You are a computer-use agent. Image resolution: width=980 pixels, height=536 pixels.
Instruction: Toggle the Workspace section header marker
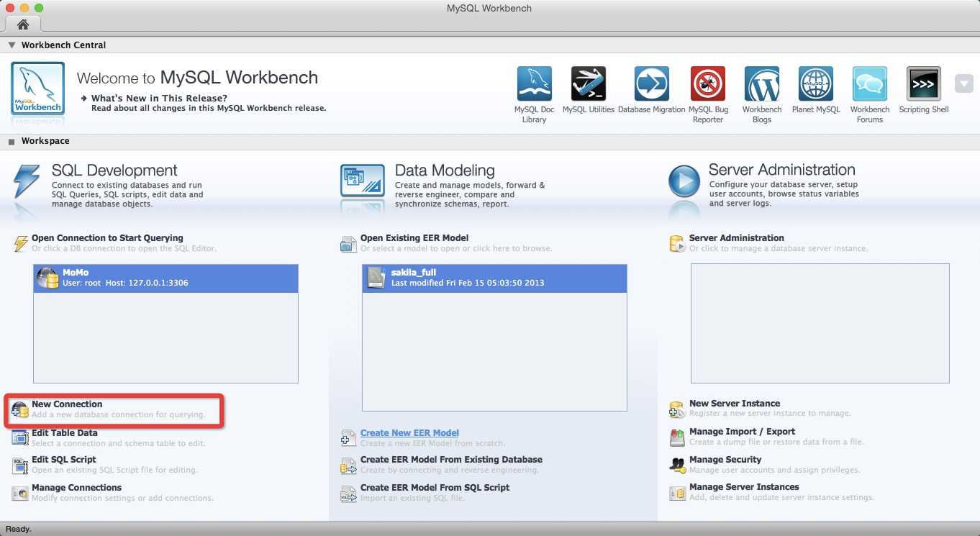[12, 142]
